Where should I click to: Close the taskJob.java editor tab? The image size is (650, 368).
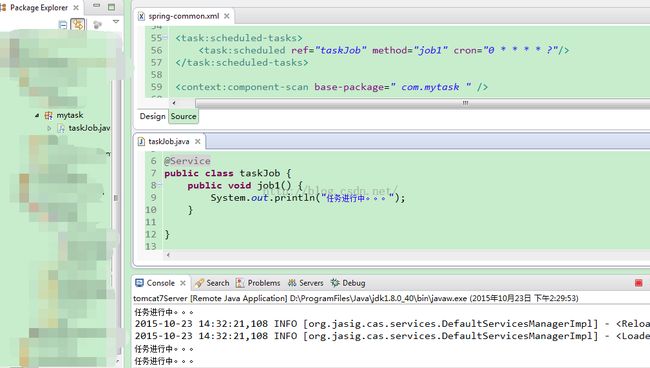point(198,142)
